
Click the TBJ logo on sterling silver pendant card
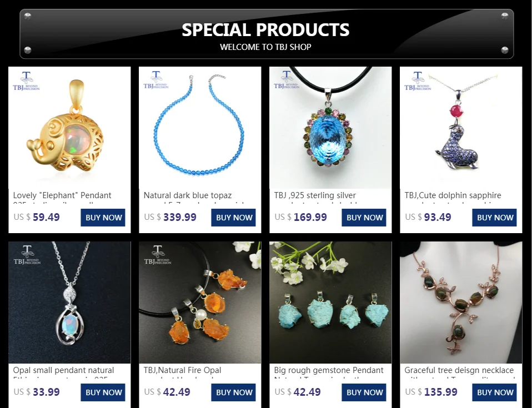tap(287, 80)
